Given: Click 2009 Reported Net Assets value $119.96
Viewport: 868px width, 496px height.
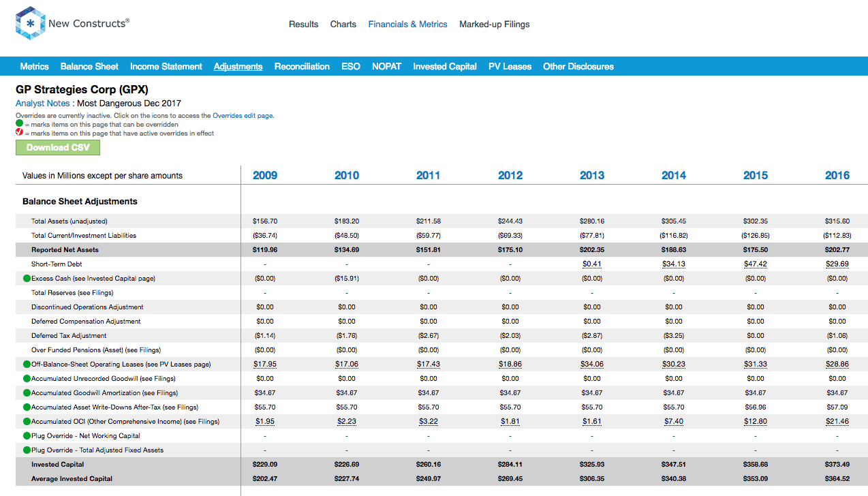Looking at the screenshot, I should click(x=265, y=250).
